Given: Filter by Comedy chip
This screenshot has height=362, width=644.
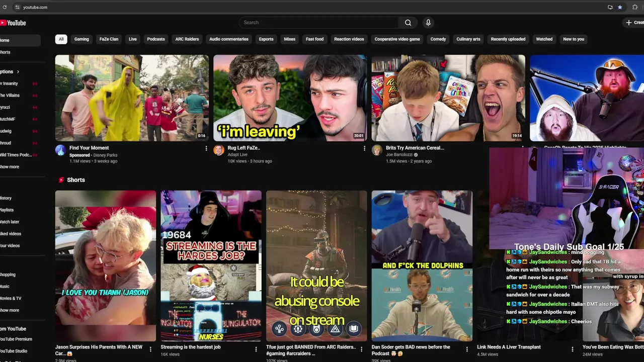Looking at the screenshot, I should coord(438,39).
